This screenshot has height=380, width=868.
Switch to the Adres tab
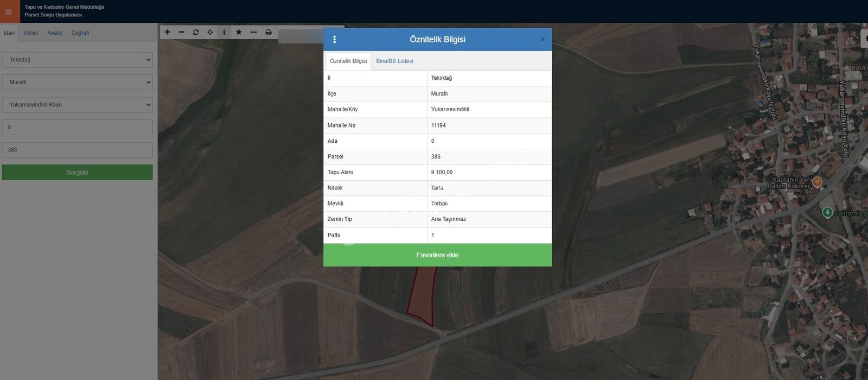tap(31, 33)
